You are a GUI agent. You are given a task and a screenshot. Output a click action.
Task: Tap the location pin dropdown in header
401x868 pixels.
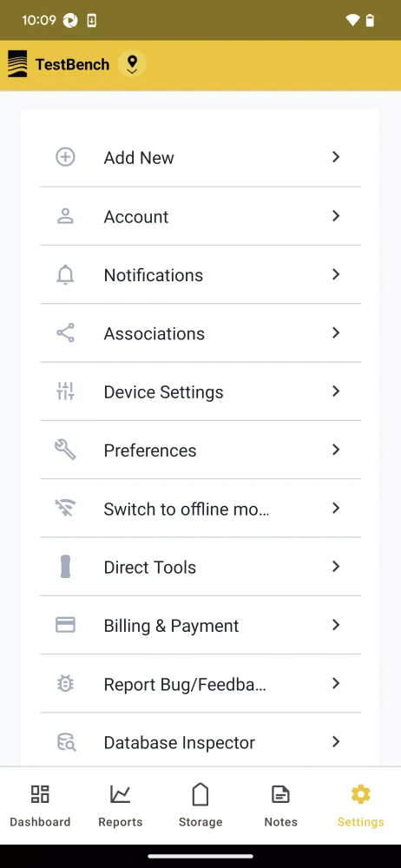(x=132, y=64)
